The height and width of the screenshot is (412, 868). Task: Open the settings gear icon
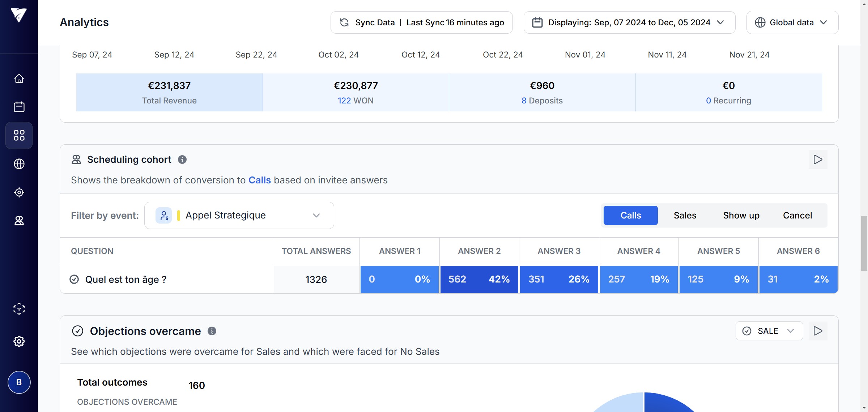tap(19, 341)
